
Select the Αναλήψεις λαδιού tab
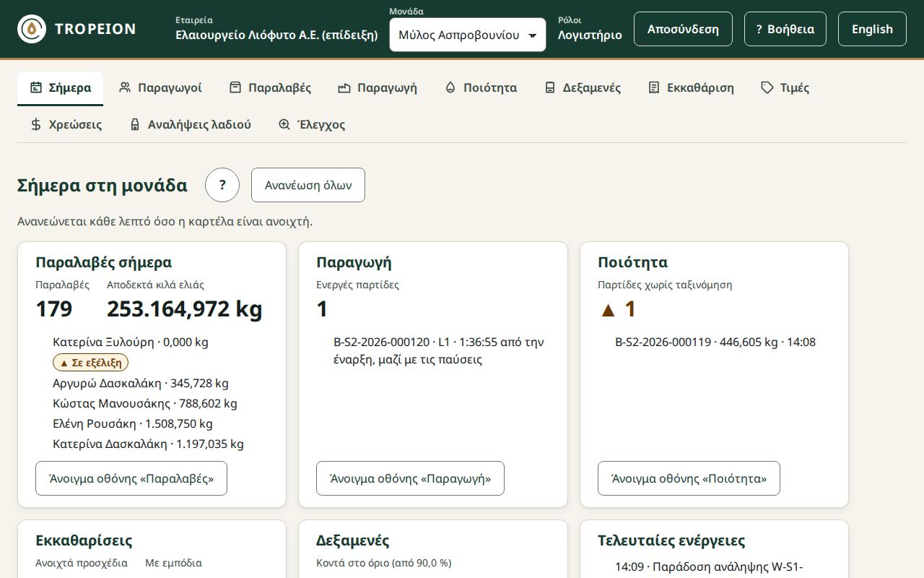190,124
